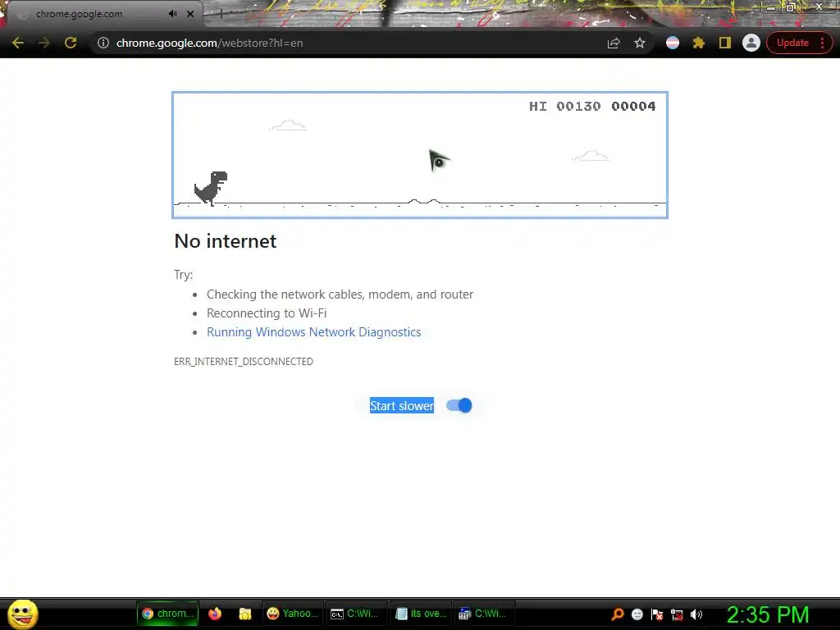Switch to the Chrome taskbar button
This screenshot has width=840, height=630.
[x=167, y=614]
